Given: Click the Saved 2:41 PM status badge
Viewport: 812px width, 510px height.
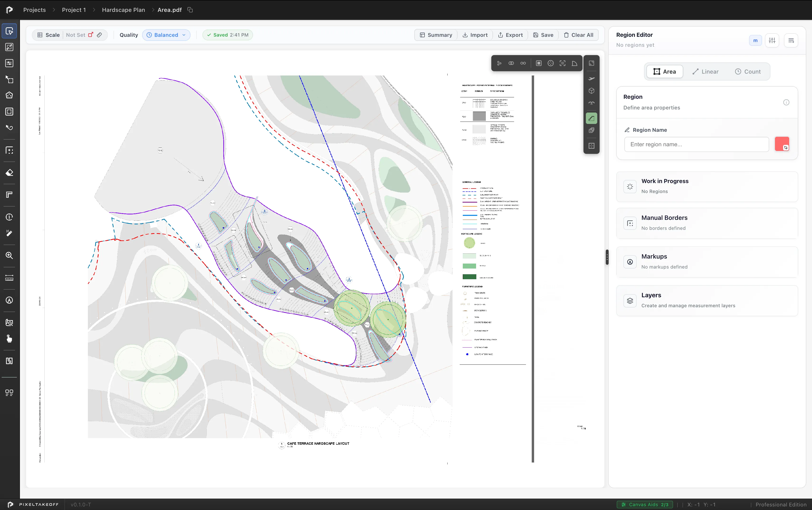Looking at the screenshot, I should [x=228, y=35].
